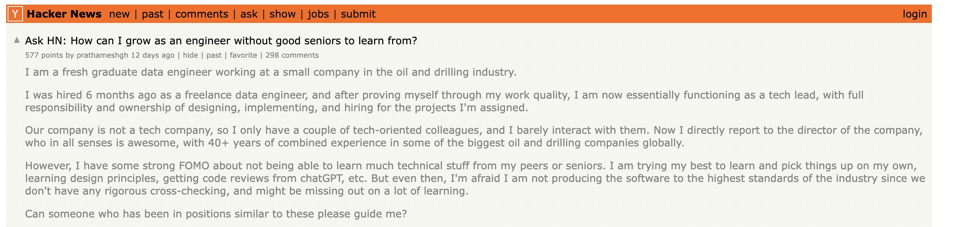Open the 298 comments link

pos(292,55)
